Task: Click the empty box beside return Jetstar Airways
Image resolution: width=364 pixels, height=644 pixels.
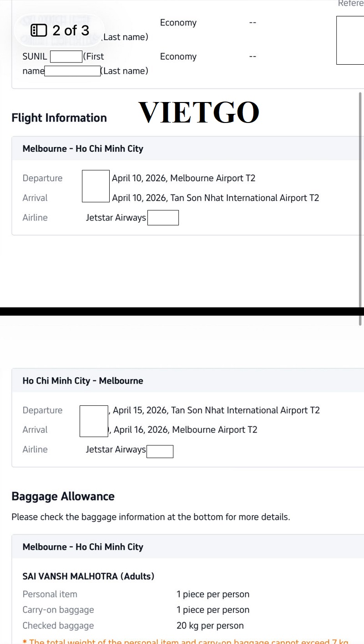Action: point(160,451)
